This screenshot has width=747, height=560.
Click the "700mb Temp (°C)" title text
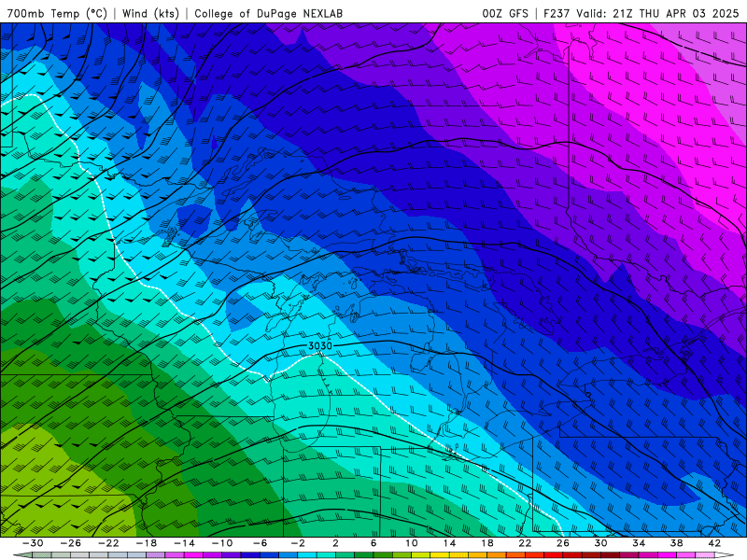pos(57,13)
